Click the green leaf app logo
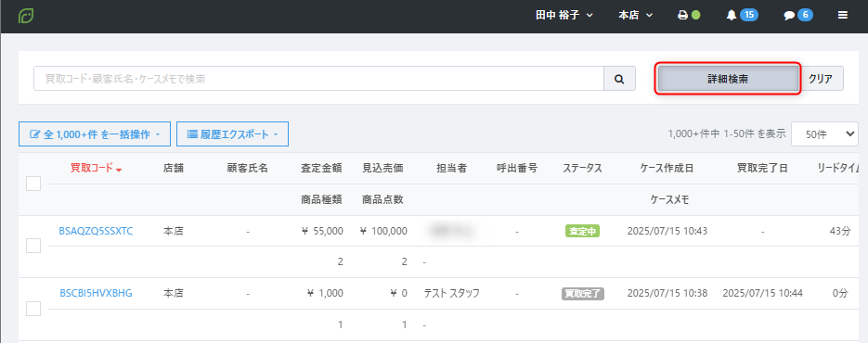 [x=25, y=16]
